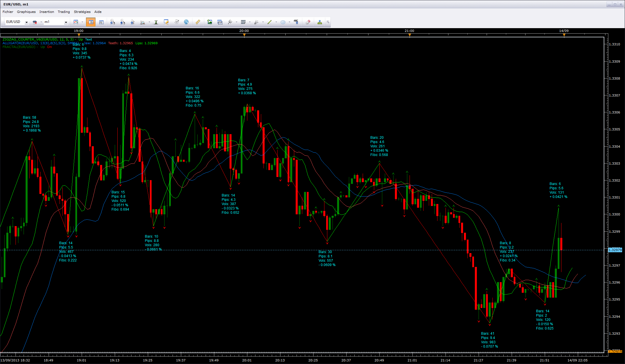Viewport: 625px width, 364px height.
Task: Select the eraser tool
Action: point(308,22)
